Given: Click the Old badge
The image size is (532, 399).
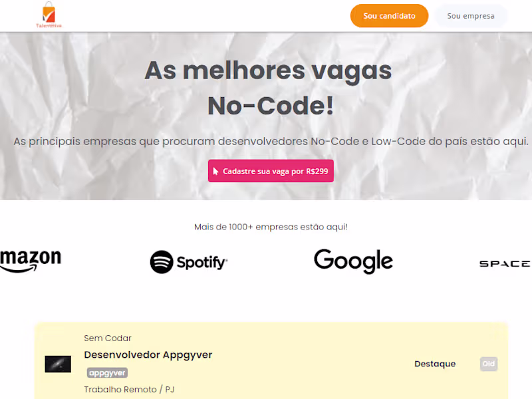Looking at the screenshot, I should pyautogui.click(x=489, y=364).
